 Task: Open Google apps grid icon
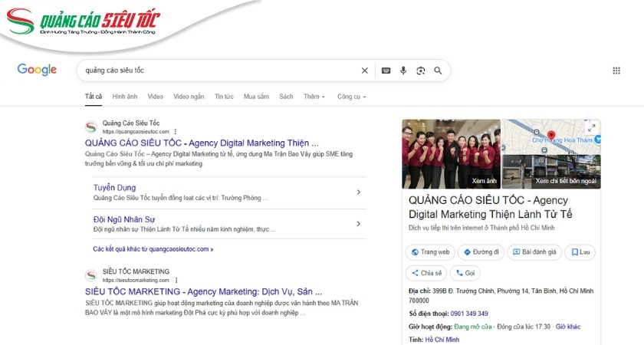[x=616, y=71]
